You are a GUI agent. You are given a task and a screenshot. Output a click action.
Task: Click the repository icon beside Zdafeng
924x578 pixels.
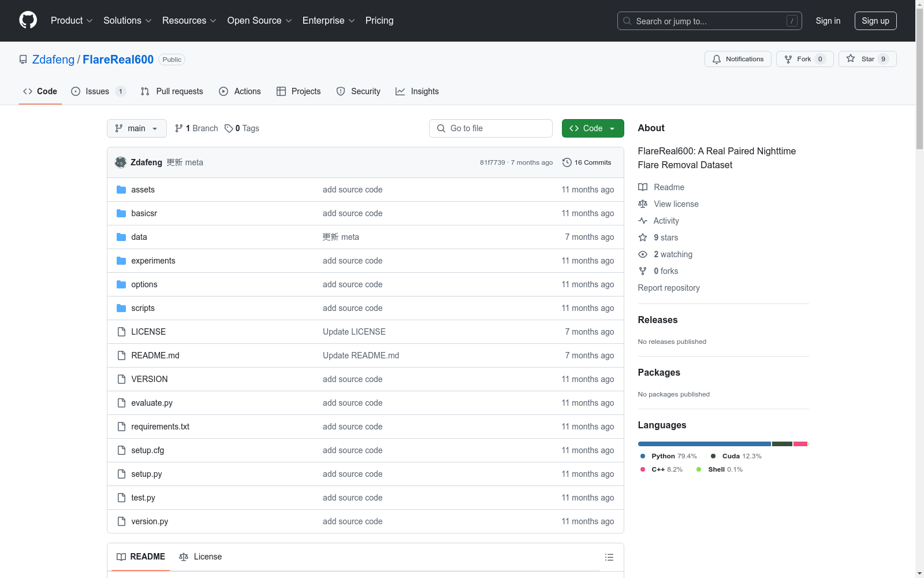pos(23,60)
